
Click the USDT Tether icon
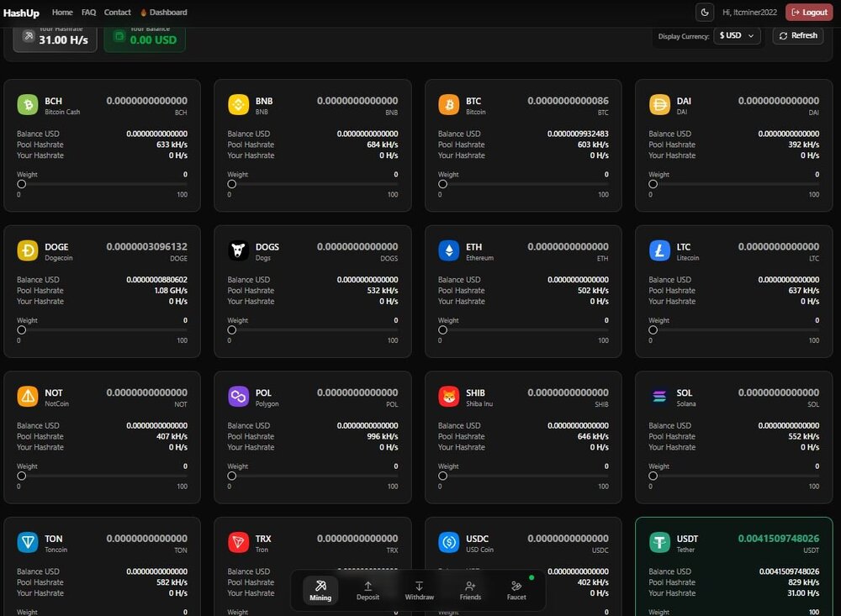point(659,542)
